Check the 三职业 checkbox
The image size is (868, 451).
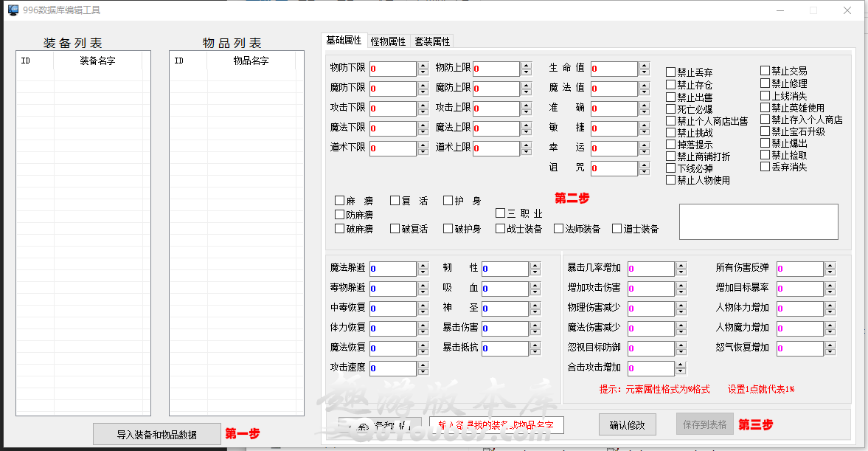(x=501, y=213)
